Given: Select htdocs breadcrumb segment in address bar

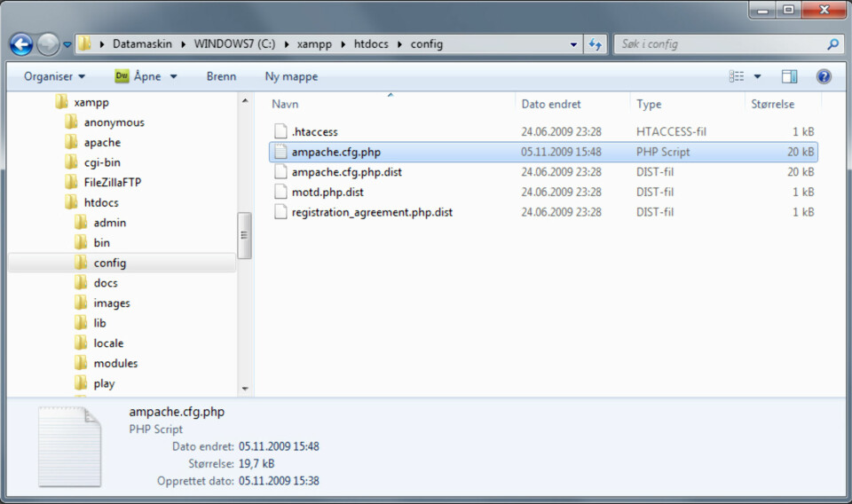Looking at the screenshot, I should [371, 44].
